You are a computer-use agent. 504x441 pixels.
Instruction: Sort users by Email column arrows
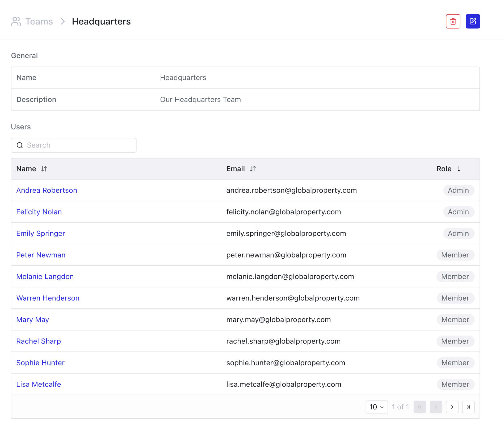coord(253,169)
